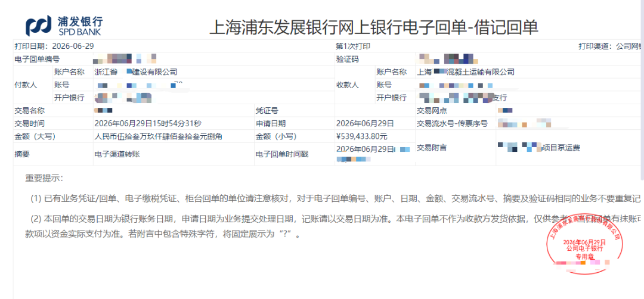Viewport: 644px width, 299px height.
Task: Click the SPD Bank logo icon
Action: [39, 24]
